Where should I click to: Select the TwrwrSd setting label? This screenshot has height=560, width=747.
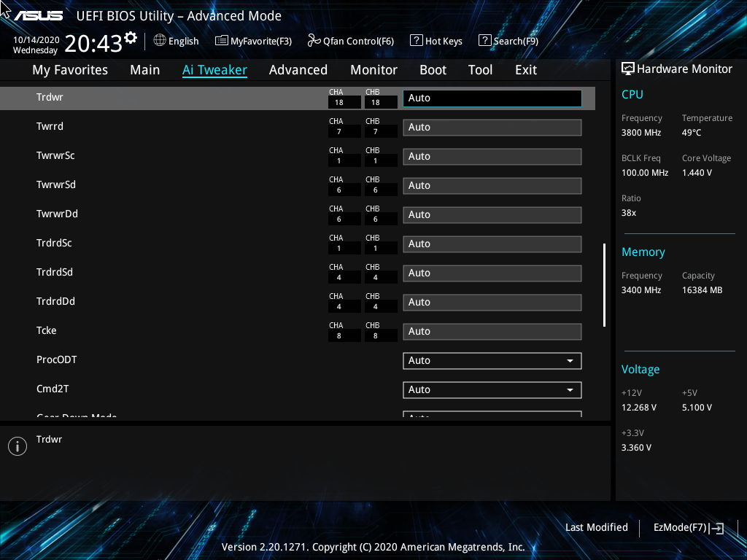(55, 184)
